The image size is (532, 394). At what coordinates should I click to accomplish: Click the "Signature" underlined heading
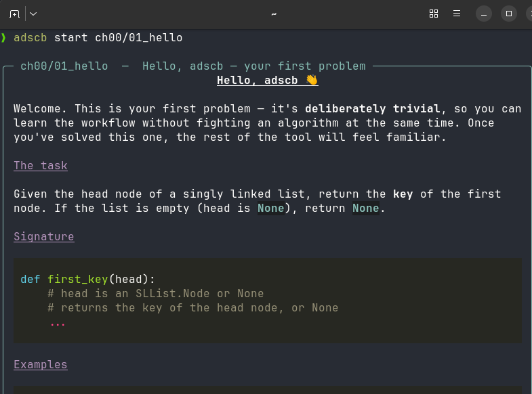click(x=44, y=237)
